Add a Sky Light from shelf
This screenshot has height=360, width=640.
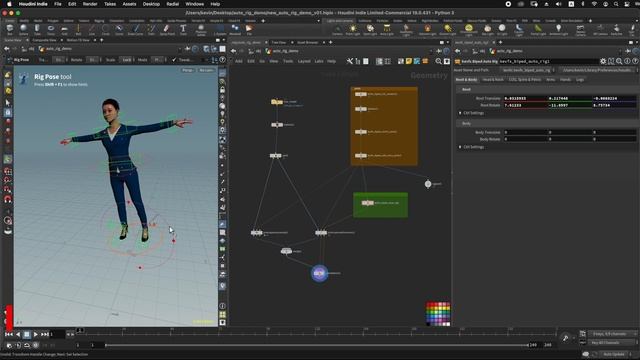click(487, 29)
